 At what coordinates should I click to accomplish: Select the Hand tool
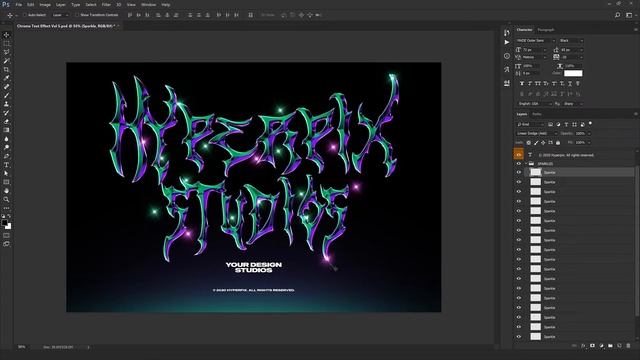[x=6, y=191]
